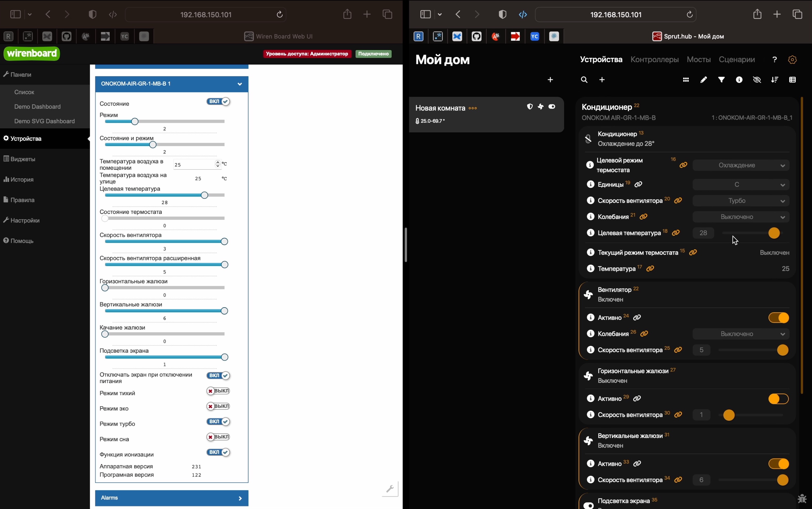This screenshot has width=812, height=509.
Task: Enable the Режим тихий switch
Action: [219, 391]
